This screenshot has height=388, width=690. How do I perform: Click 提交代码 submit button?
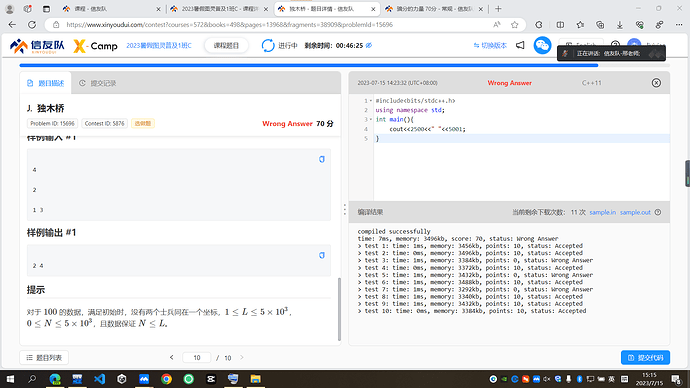[645, 358]
